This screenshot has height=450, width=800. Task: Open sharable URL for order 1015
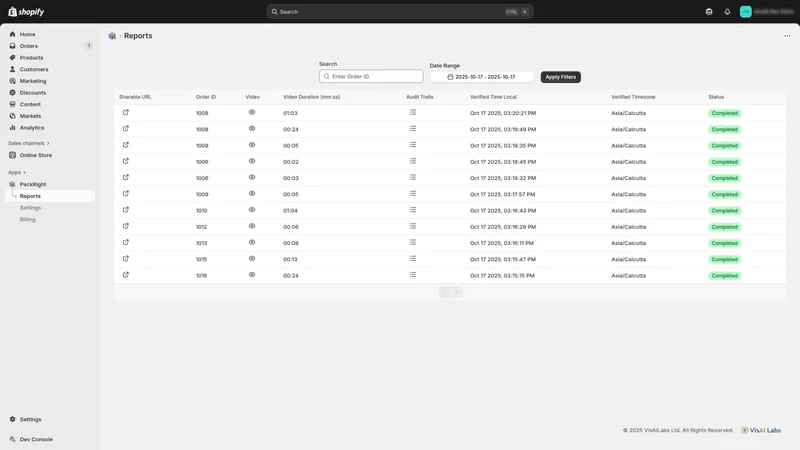click(126, 259)
